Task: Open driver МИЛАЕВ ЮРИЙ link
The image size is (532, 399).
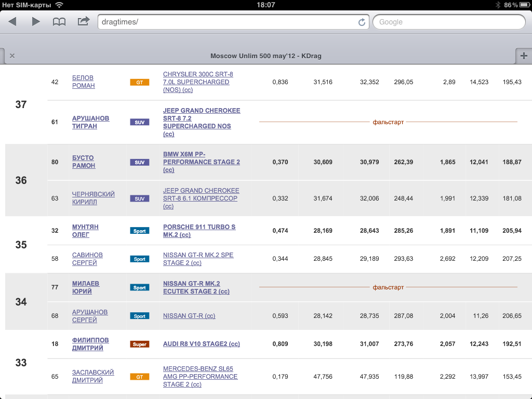Action: (x=86, y=287)
